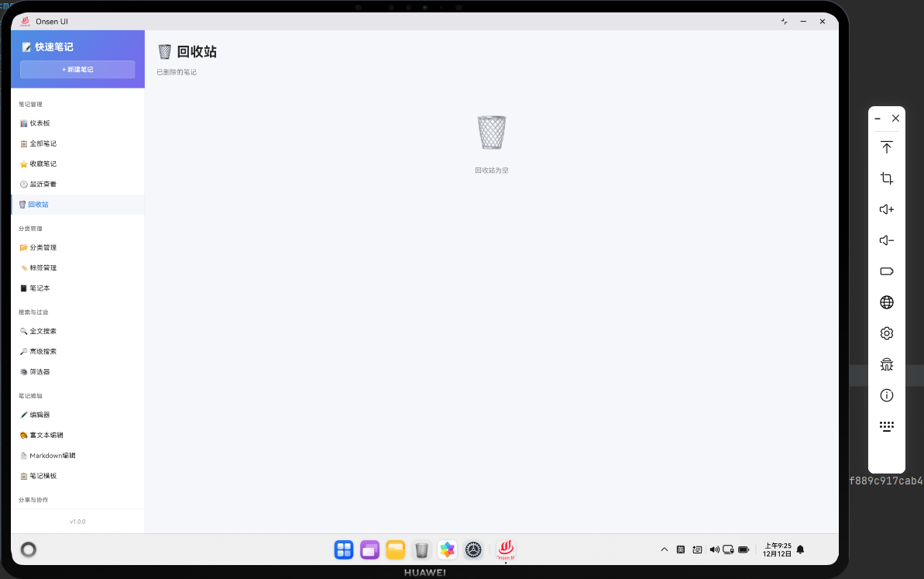
Task: Open the trash can dock icon
Action: coord(422,550)
